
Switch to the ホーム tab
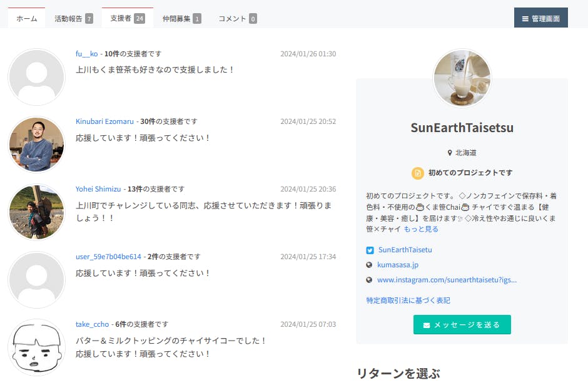pyautogui.click(x=26, y=19)
